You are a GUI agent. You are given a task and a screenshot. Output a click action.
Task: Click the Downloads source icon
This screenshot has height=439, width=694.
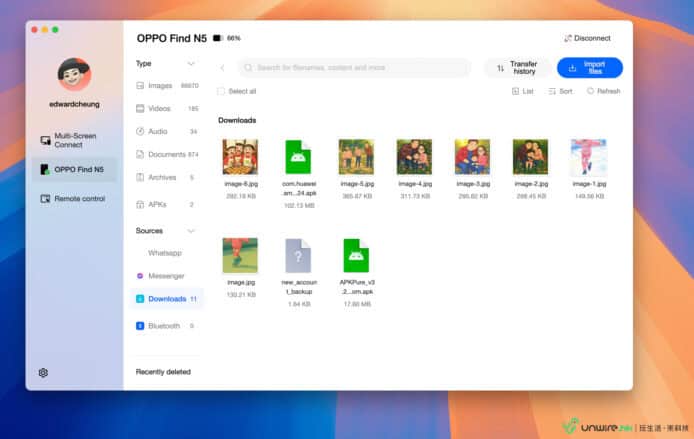point(140,299)
